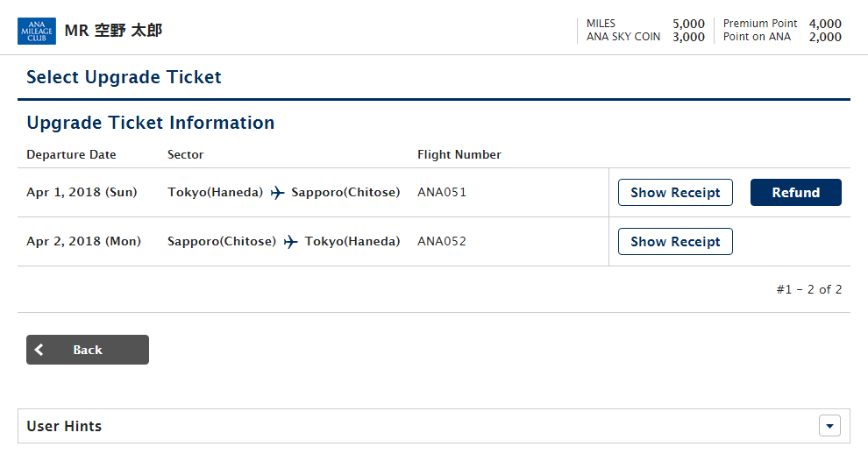Click the ANA SKY COIN balance

click(x=688, y=37)
